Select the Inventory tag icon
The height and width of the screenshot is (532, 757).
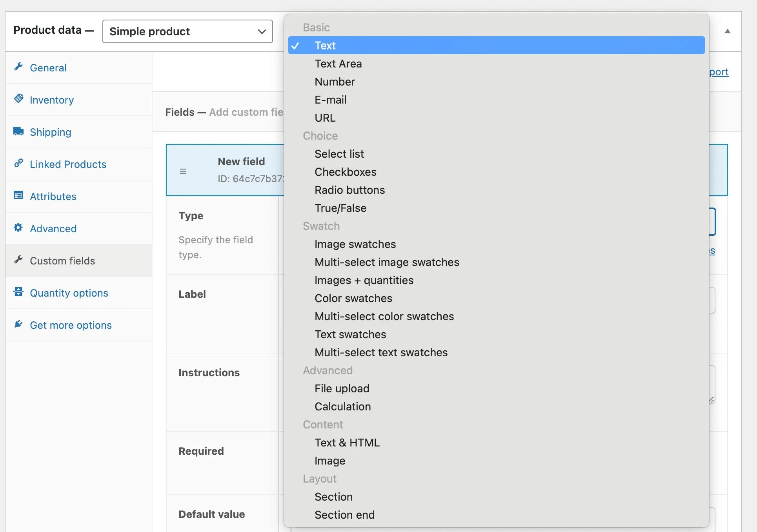(18, 100)
